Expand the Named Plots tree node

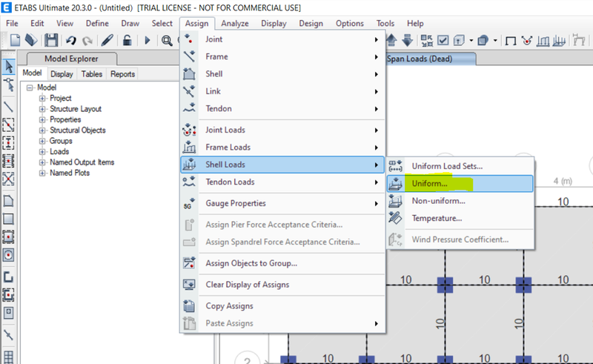coord(42,173)
